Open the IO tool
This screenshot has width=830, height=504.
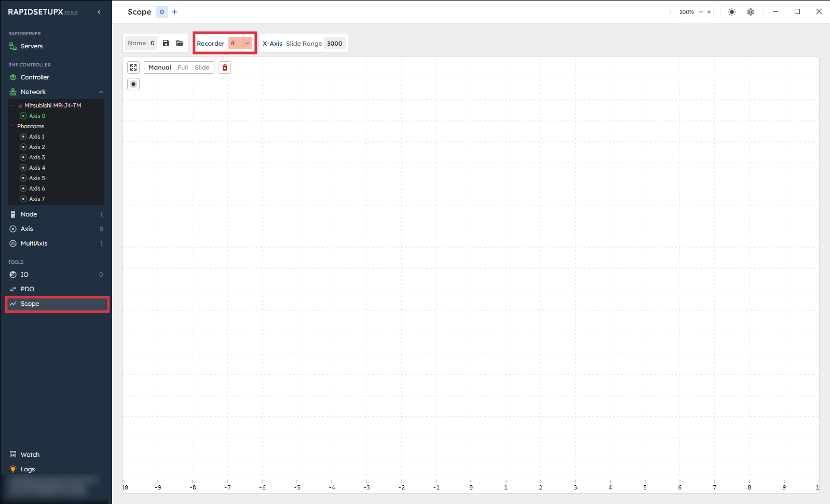(56, 275)
